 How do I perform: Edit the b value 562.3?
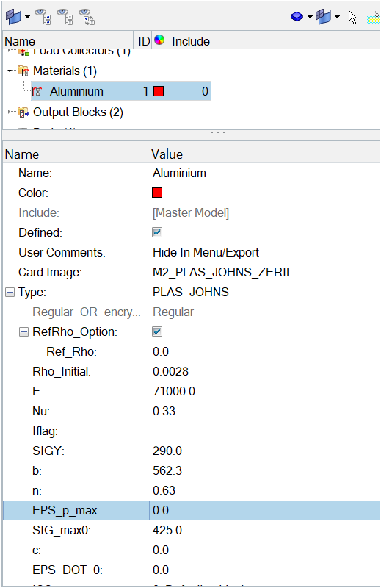pos(167,470)
